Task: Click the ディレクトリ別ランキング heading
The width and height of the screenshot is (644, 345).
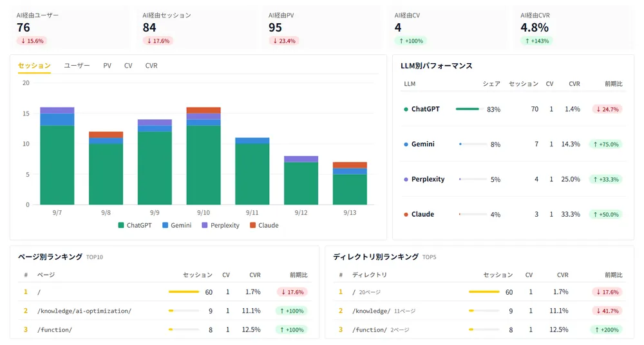Action: coord(376,257)
